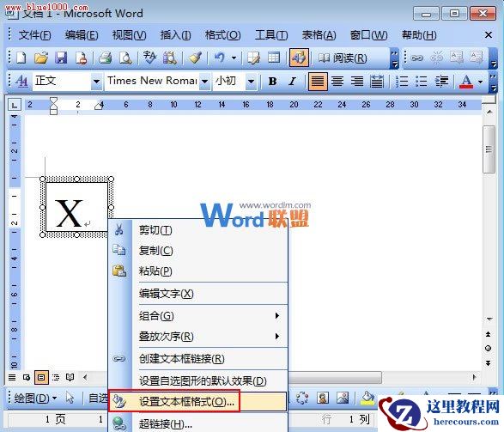Click the Research icon in toolbar
The height and width of the screenshot is (432, 504).
tap(169, 58)
